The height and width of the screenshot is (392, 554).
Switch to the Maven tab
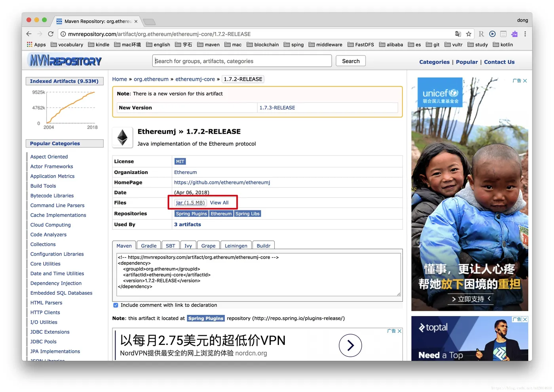point(124,246)
